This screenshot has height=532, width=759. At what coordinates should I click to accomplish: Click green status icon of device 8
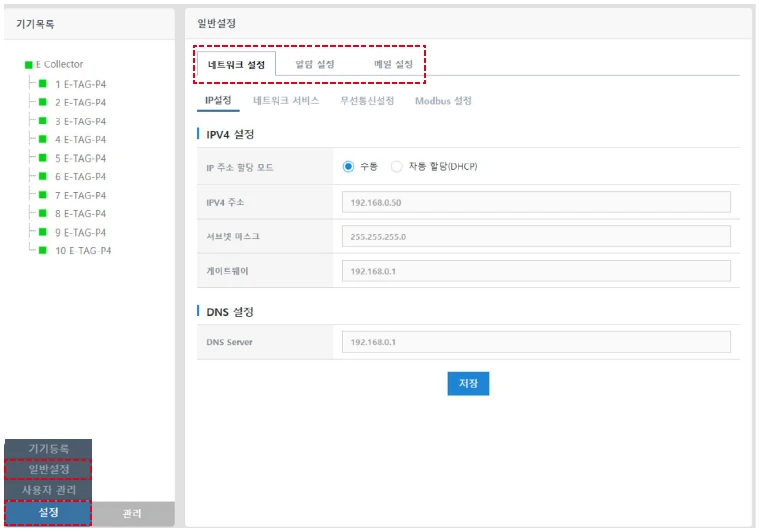pos(43,213)
